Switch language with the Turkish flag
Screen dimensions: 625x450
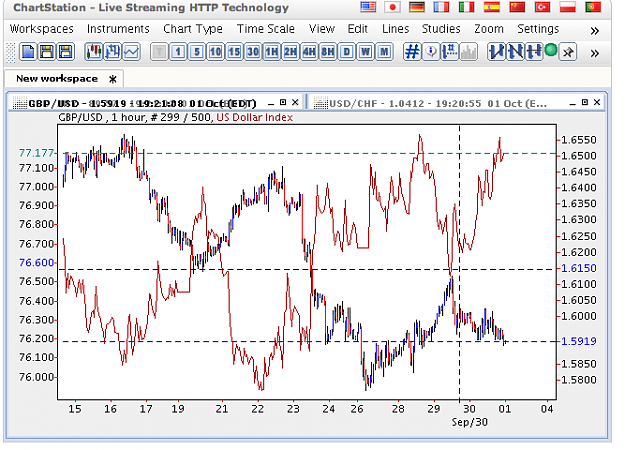pyautogui.click(x=542, y=7)
